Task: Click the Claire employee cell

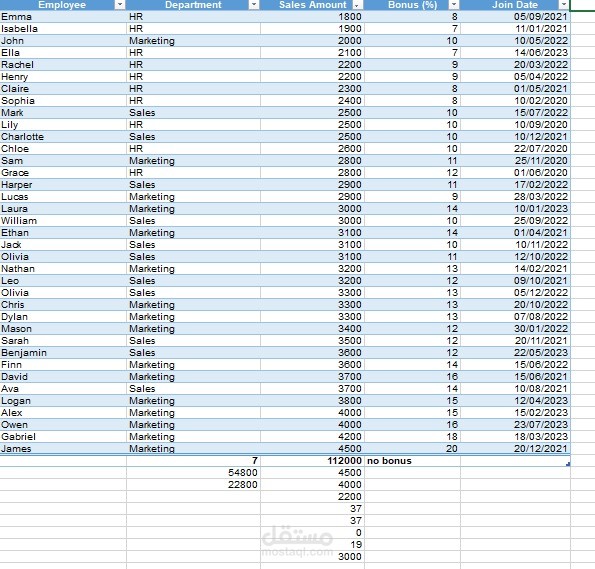Action: coord(63,88)
